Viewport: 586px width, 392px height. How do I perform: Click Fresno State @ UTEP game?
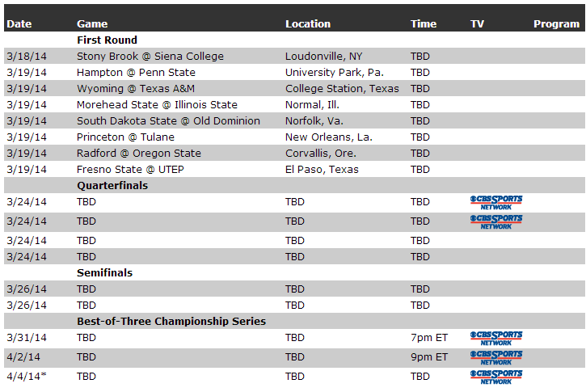130,170
